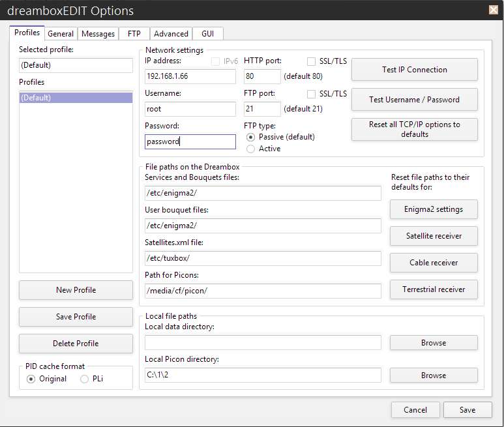This screenshot has height=427, width=504.
Task: Enable the IPv6 checkbox
Action: click(x=215, y=61)
